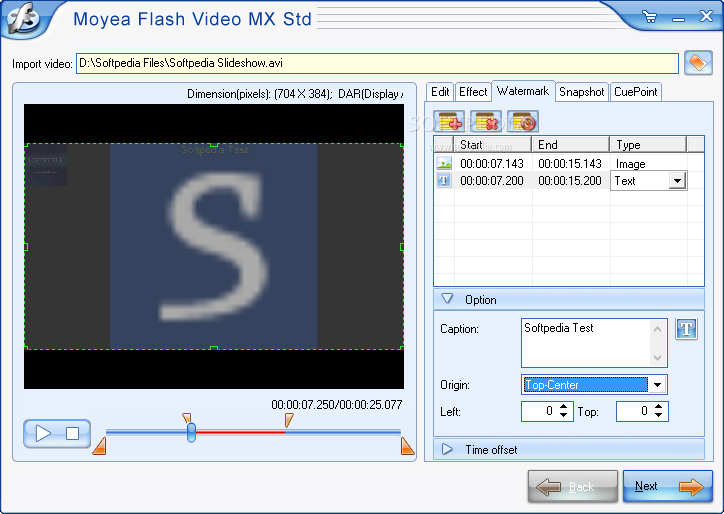Screen dimensions: 724x514
Task: Close the Moyea Flash Video window
Action: pos(706,17)
